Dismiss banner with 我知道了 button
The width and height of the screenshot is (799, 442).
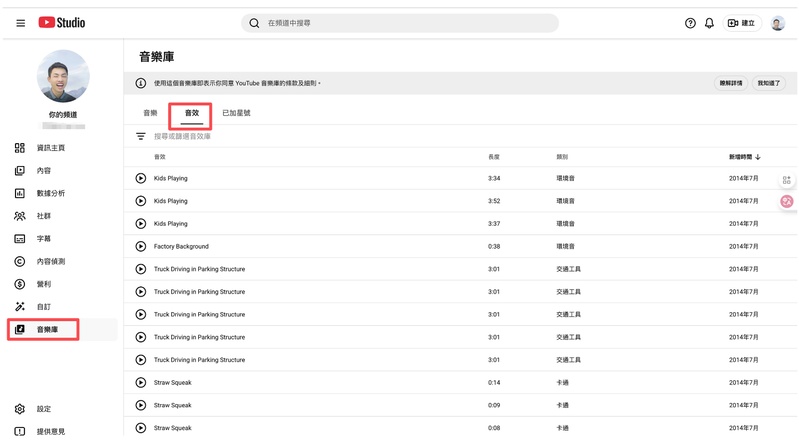769,83
